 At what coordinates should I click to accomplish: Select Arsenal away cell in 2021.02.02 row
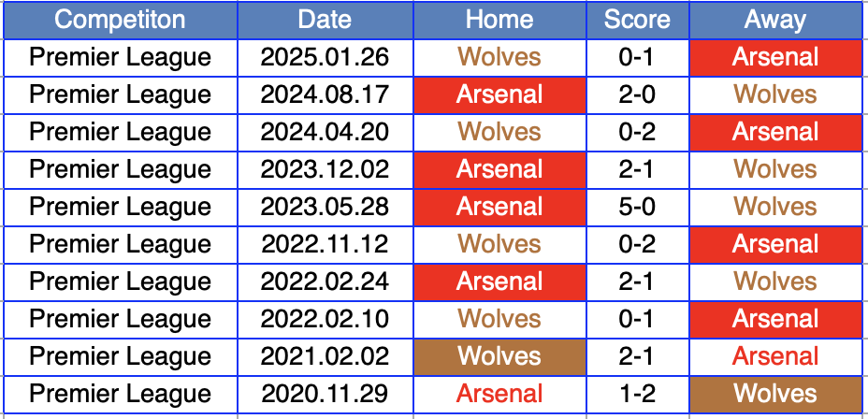[x=775, y=356]
